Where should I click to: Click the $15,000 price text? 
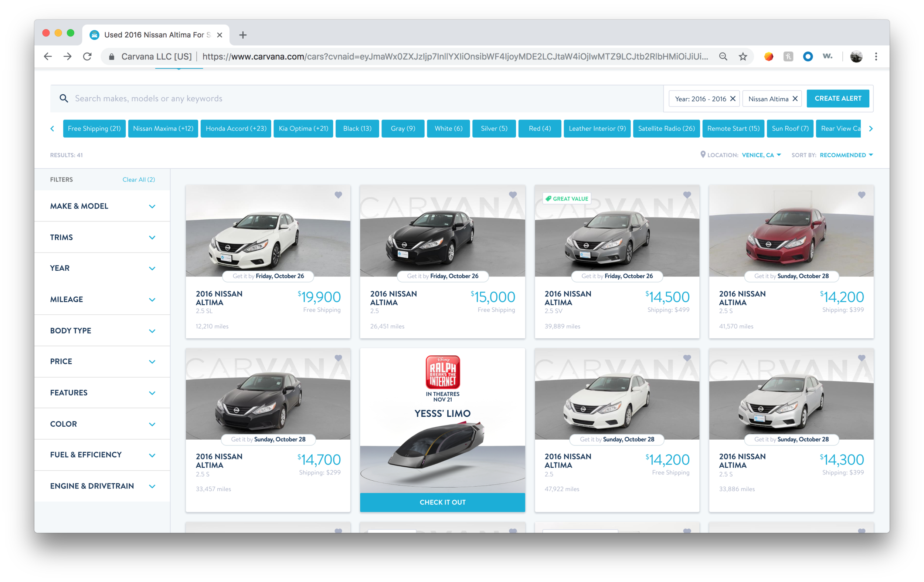click(493, 297)
